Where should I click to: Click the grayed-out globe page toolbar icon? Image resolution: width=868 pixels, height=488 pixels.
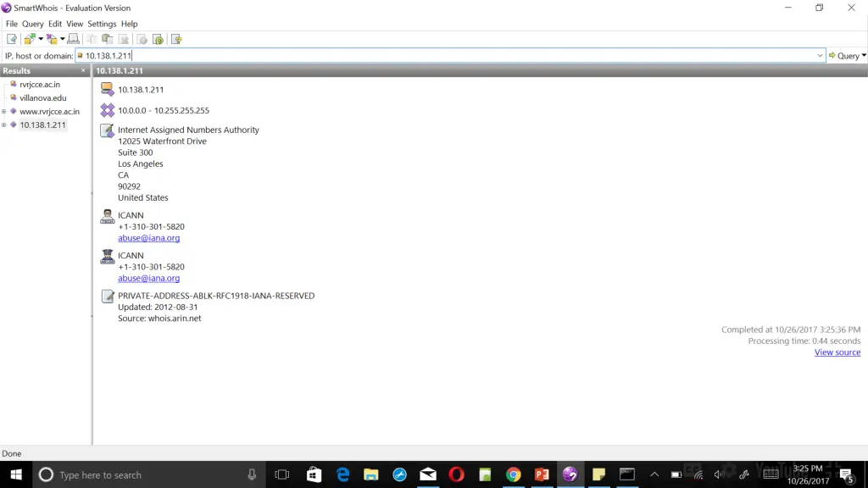click(x=142, y=39)
